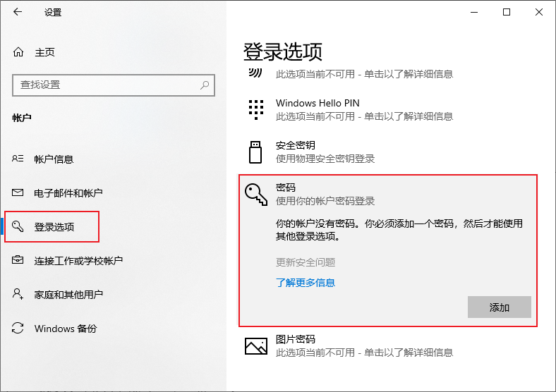Screen dimensions: 556x392
Task: Close the 设置 window
Action: 539,12
